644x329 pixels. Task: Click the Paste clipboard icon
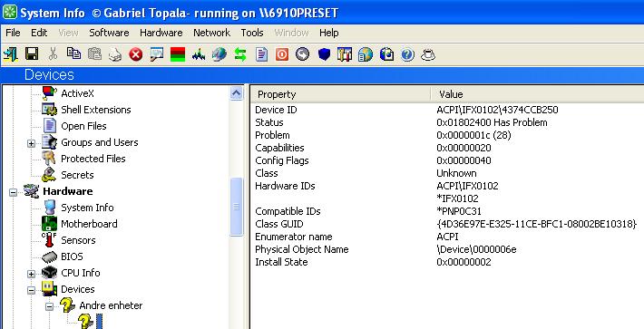point(95,54)
